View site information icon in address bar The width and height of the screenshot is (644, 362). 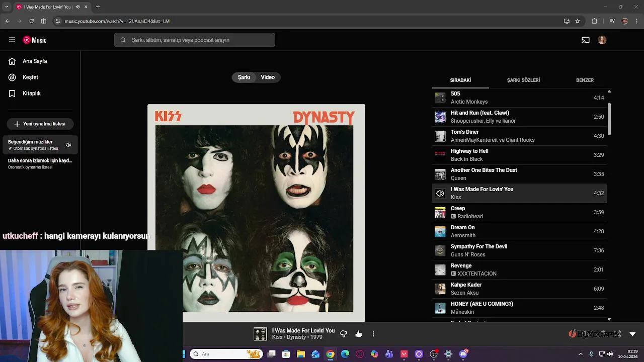(58, 21)
